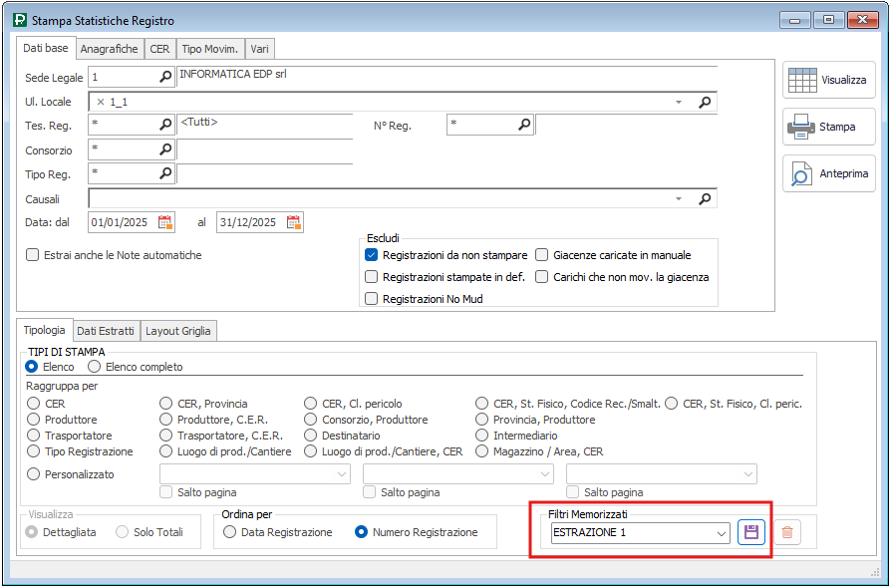Click the Consorzio lookup magnifier icon
The width and height of the screenshot is (890, 588).
click(x=165, y=149)
